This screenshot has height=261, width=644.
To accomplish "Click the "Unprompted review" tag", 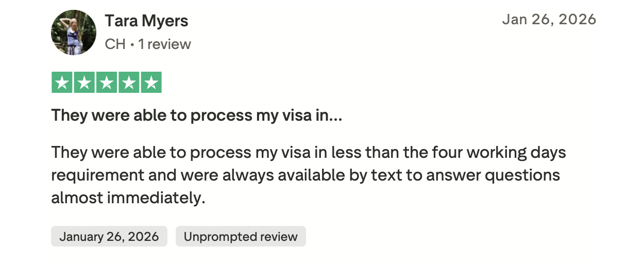I will pos(241,237).
